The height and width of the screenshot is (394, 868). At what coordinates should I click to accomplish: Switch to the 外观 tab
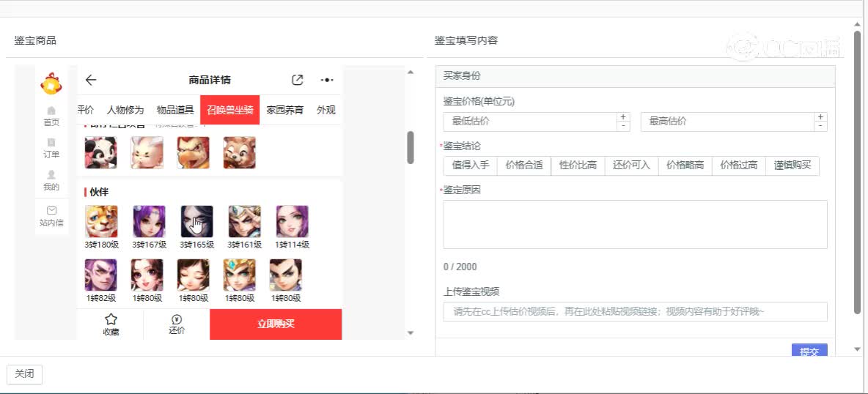(x=326, y=110)
